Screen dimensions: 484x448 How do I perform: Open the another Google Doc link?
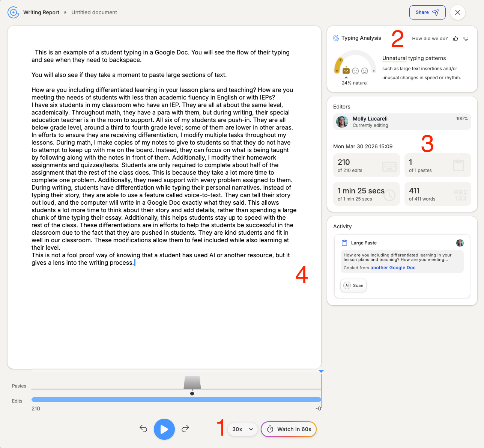click(x=393, y=268)
